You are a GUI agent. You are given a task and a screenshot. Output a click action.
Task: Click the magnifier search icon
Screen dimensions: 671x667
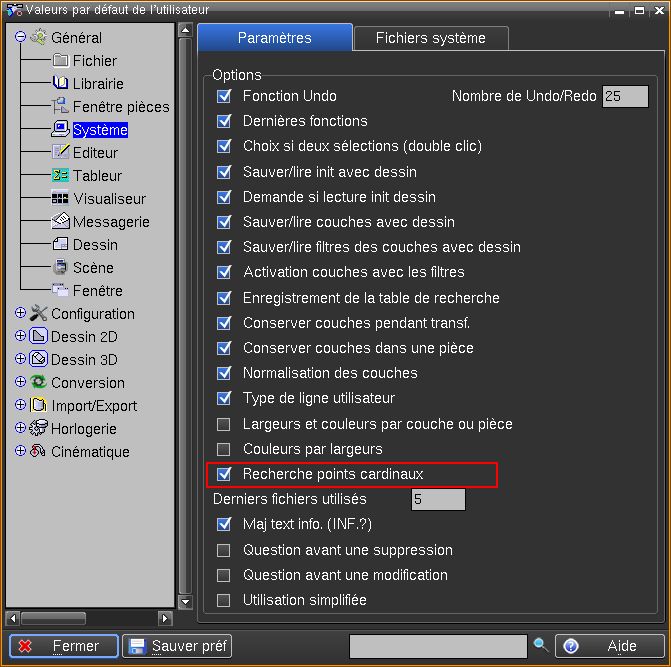(541, 646)
